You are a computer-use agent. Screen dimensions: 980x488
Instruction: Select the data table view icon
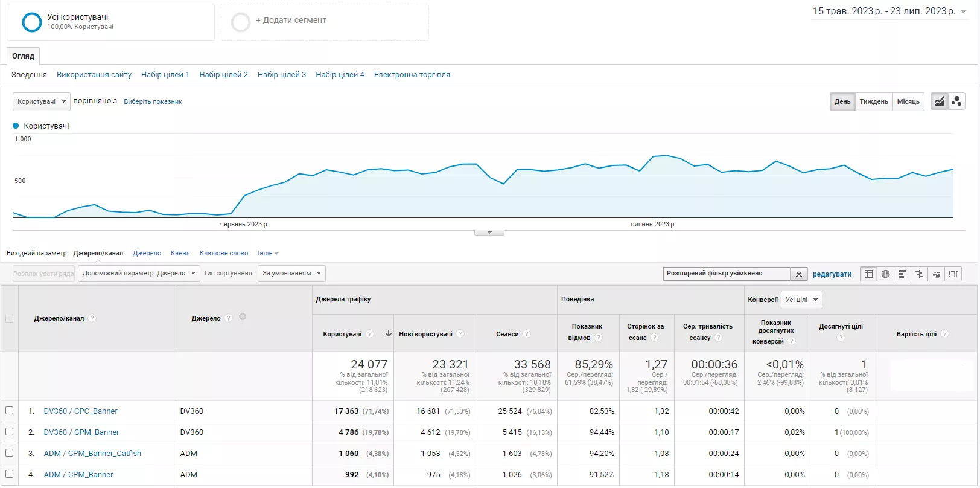click(868, 274)
